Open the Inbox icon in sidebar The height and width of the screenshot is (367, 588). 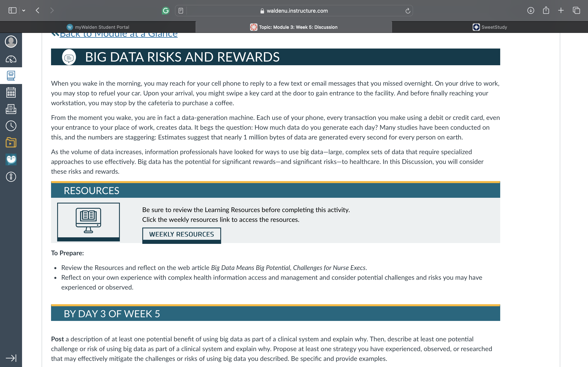(11, 109)
